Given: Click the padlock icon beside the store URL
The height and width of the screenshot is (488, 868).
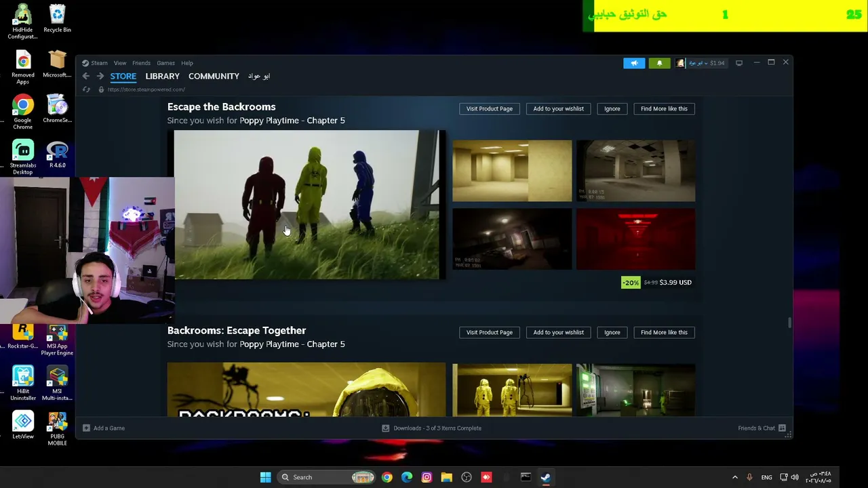Looking at the screenshot, I should click(x=101, y=89).
